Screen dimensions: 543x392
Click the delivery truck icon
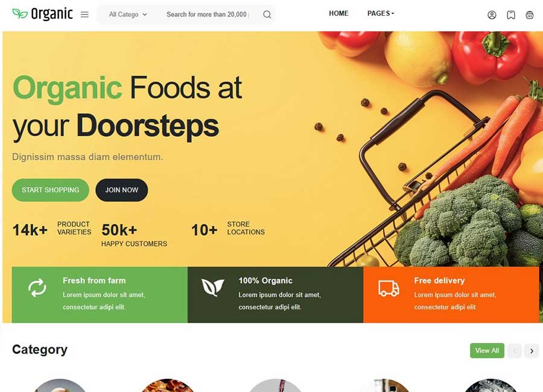389,288
